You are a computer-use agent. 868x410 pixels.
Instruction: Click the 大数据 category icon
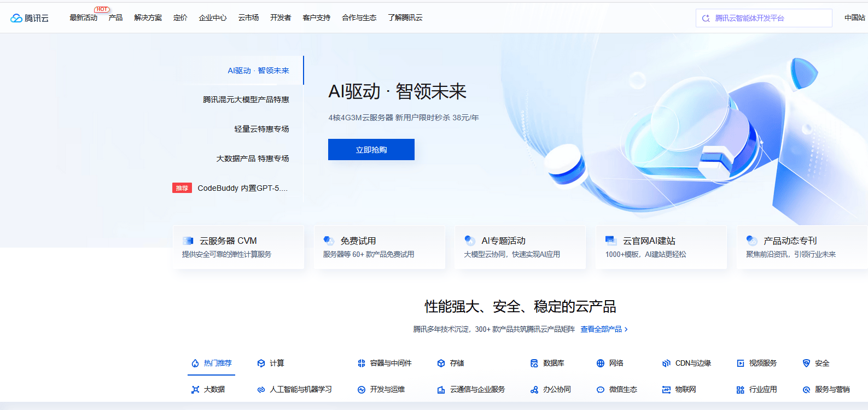195,389
